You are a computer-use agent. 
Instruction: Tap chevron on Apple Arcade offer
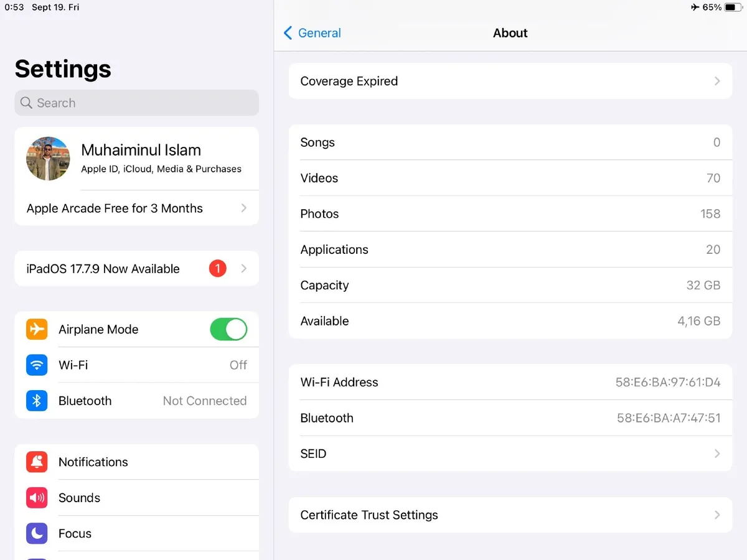click(x=244, y=208)
